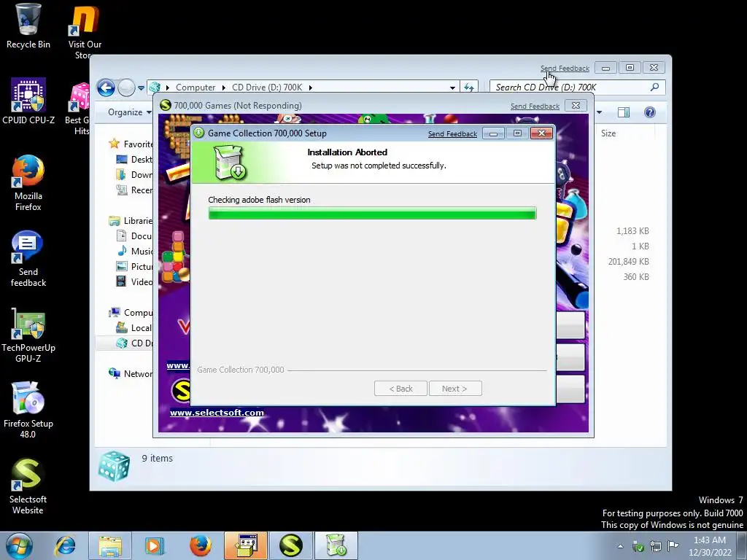Show hidden tray icons arrow
Image resolution: width=747 pixels, height=560 pixels.
tap(620, 546)
